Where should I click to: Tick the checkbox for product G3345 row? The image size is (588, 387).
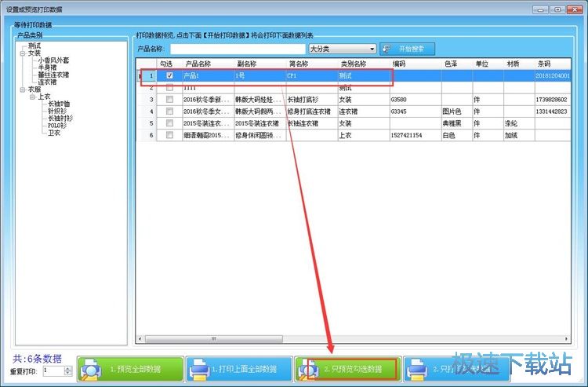click(x=169, y=111)
